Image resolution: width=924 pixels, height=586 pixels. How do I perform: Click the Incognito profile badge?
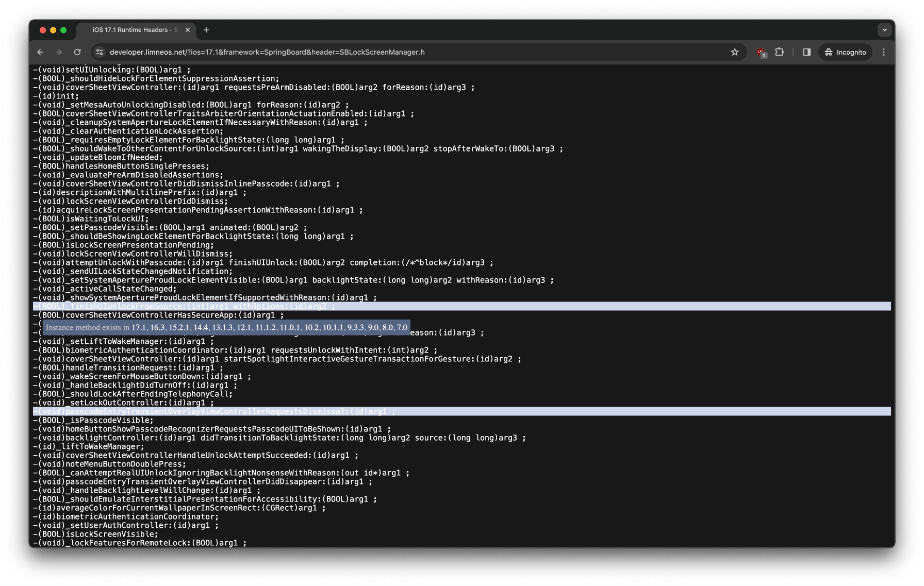point(845,52)
